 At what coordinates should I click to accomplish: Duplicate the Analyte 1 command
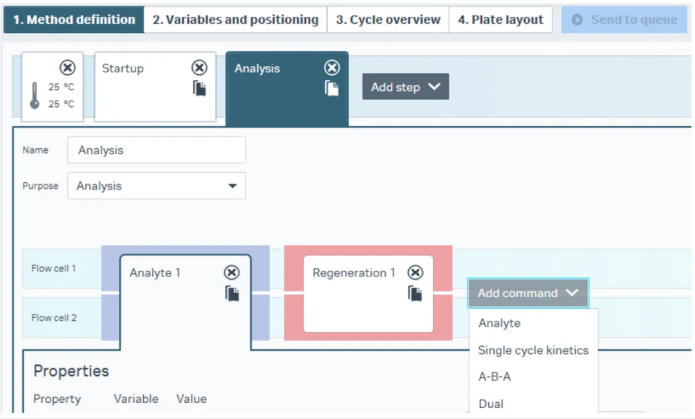pos(232,293)
